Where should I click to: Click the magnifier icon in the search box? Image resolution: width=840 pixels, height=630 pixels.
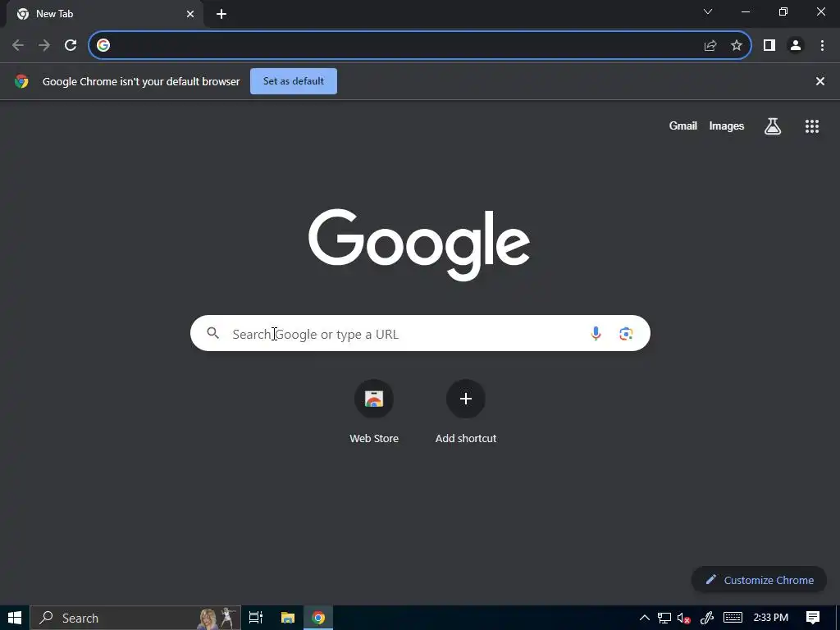tap(212, 333)
